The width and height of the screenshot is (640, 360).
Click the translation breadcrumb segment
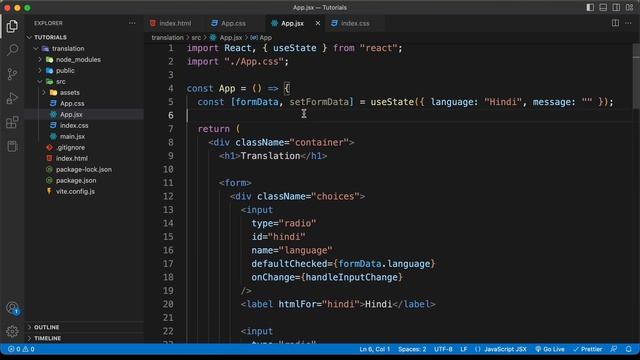pyautogui.click(x=167, y=38)
